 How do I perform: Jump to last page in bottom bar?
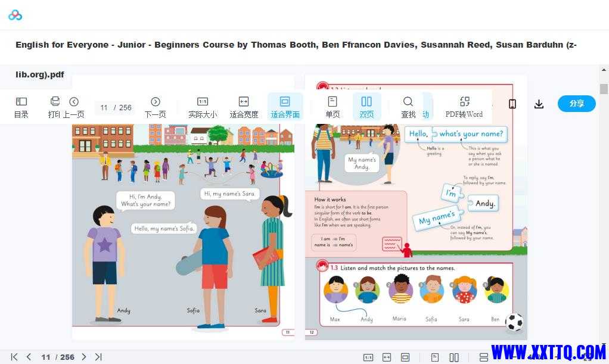pyautogui.click(x=98, y=357)
